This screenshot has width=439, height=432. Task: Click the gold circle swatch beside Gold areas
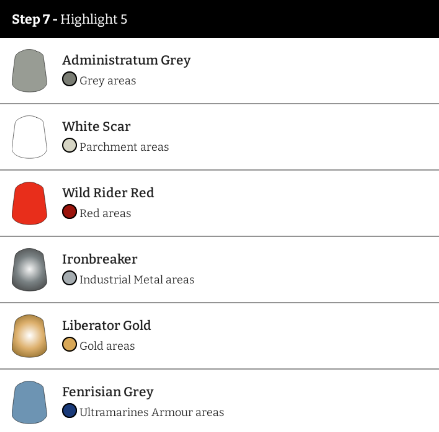pyautogui.click(x=69, y=344)
